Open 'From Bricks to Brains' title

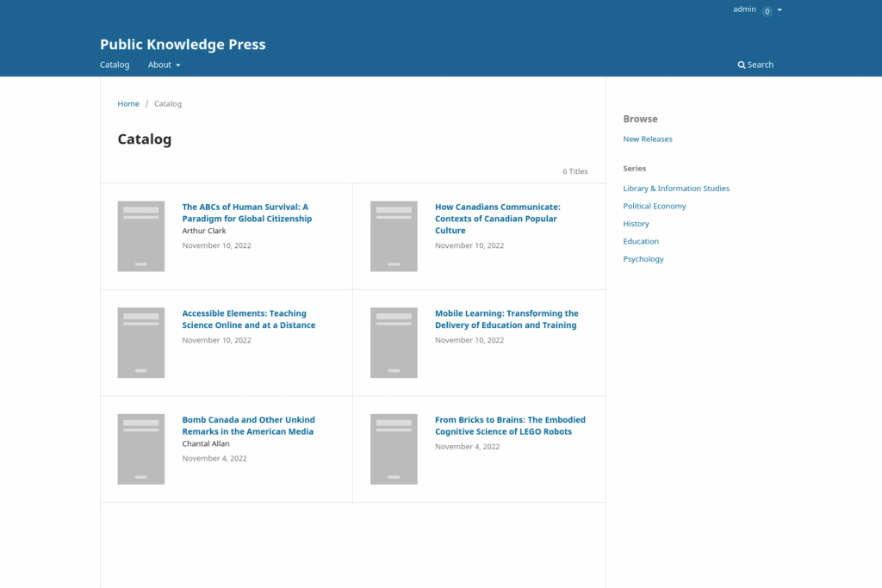(510, 425)
